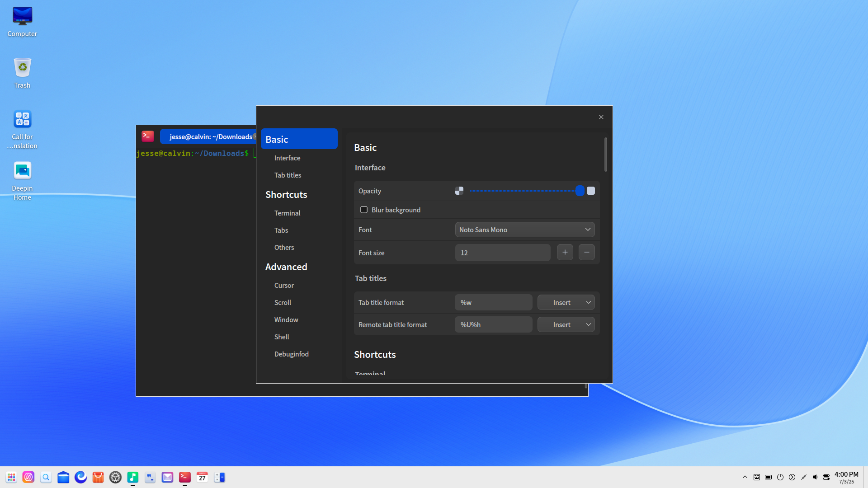Jump to the Shortcuts section heading in sidebar
868x488 pixels.
(x=286, y=194)
